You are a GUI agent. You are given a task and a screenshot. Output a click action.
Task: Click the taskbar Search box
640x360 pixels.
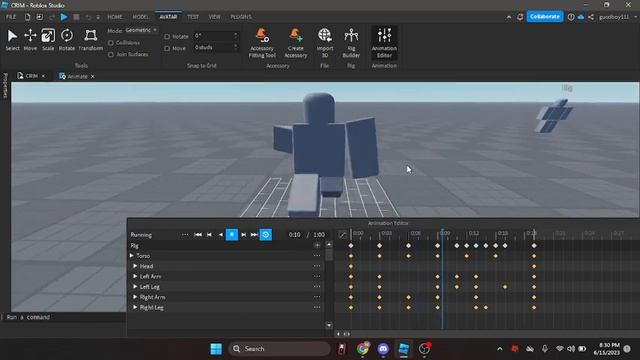(279, 349)
